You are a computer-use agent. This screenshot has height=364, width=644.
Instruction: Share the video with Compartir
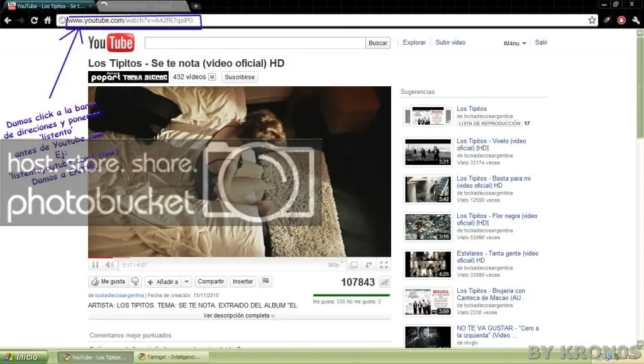[x=210, y=282]
